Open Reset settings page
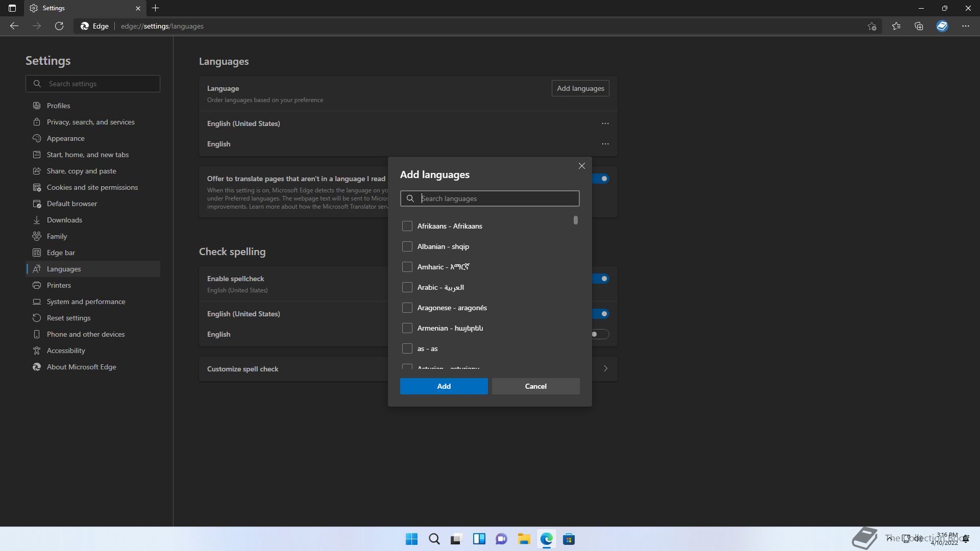Image resolution: width=980 pixels, height=551 pixels. click(x=93, y=318)
